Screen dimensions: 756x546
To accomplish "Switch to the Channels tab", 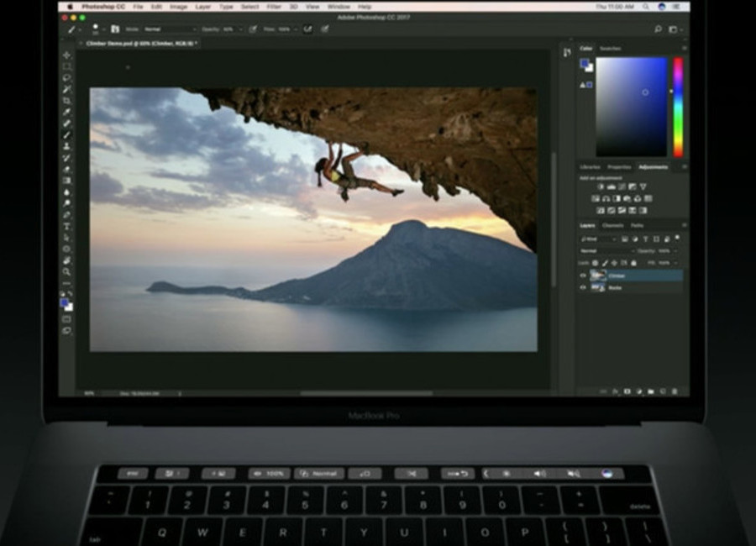I will (x=613, y=225).
